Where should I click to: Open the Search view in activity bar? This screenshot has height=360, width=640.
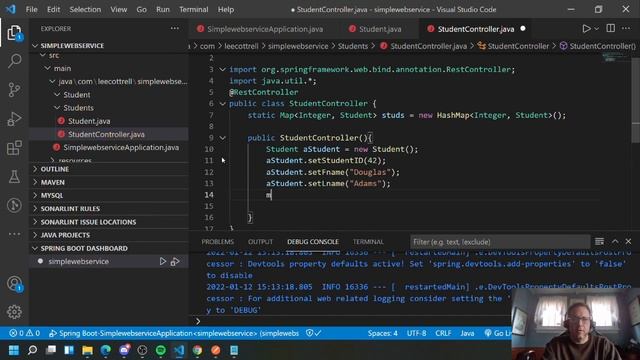pyautogui.click(x=14, y=61)
